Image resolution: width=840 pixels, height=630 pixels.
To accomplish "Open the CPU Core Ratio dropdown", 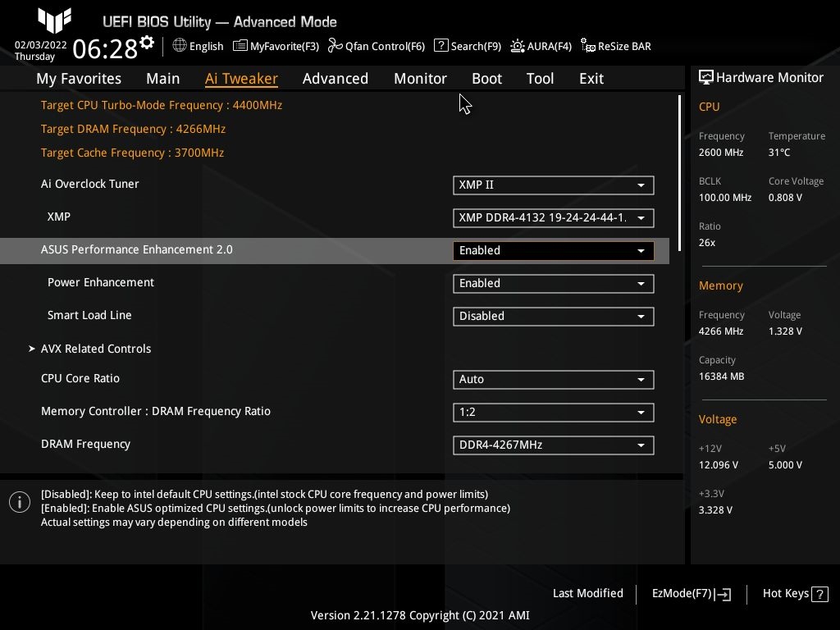I will pos(554,379).
